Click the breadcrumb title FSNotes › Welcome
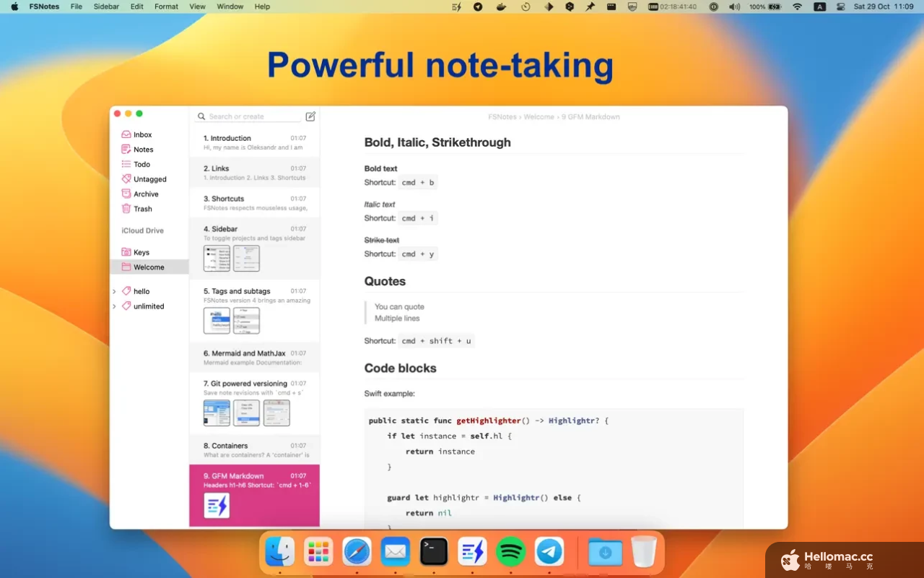The image size is (924, 578). point(521,116)
